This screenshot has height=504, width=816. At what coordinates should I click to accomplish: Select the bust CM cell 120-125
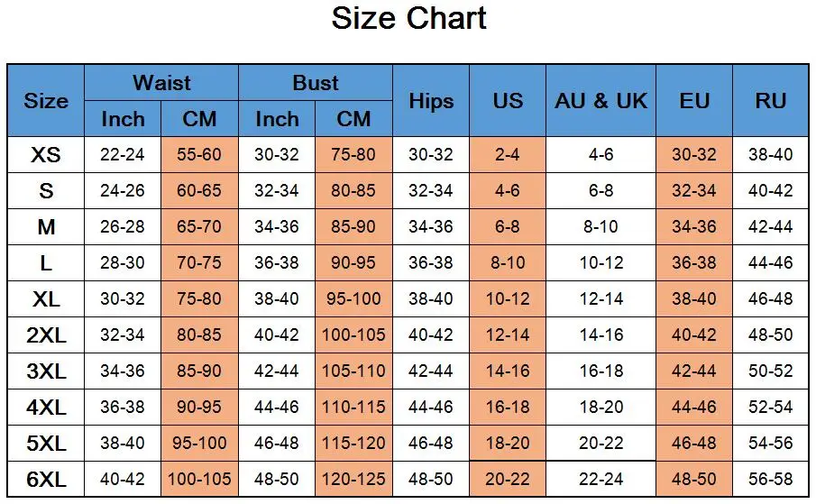(x=353, y=479)
